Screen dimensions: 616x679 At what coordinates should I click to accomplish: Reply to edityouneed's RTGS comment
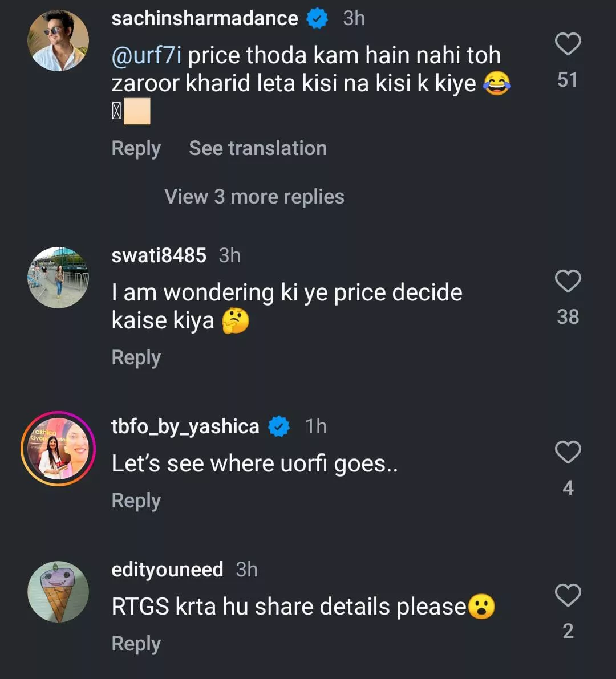click(x=136, y=644)
